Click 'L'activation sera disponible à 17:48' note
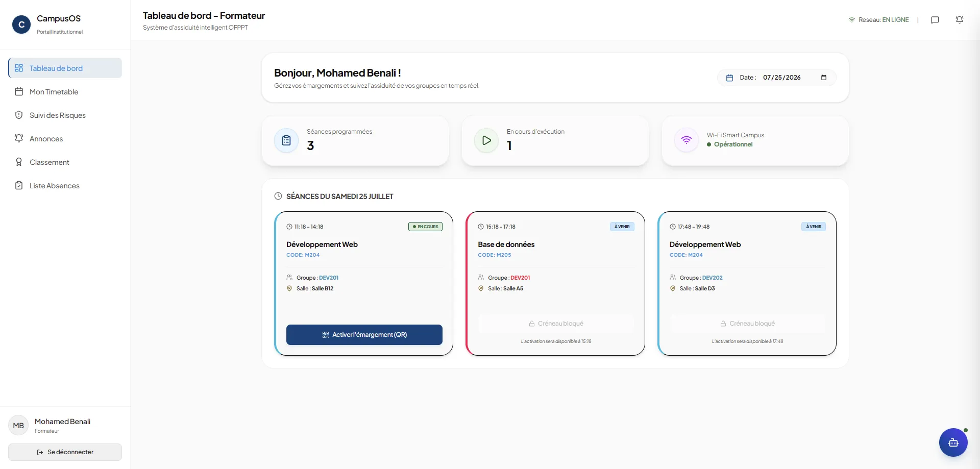This screenshot has width=980, height=469. click(747, 341)
